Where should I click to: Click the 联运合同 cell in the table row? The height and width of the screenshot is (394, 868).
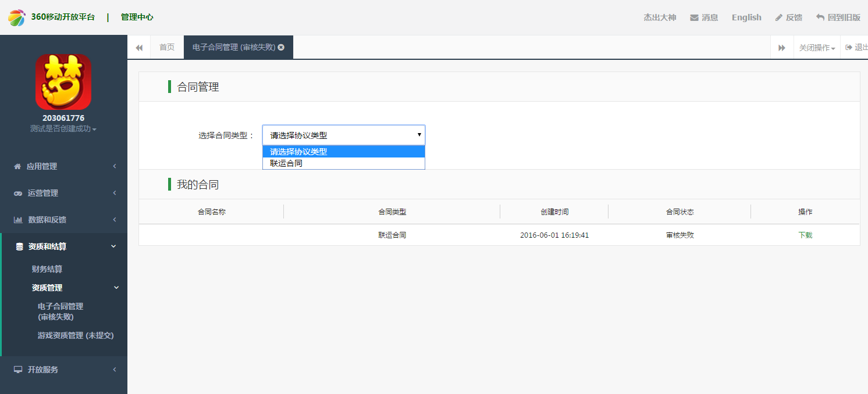click(392, 235)
